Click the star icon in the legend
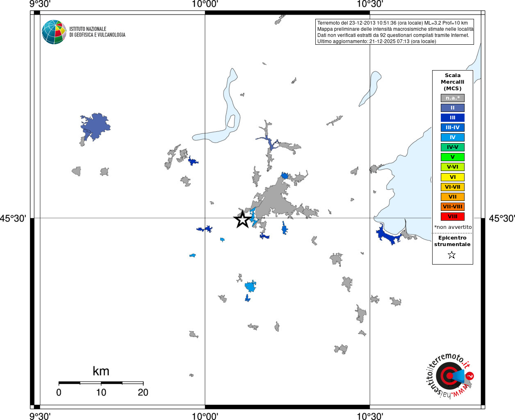Viewport: 515px width, 420px height. (x=452, y=255)
